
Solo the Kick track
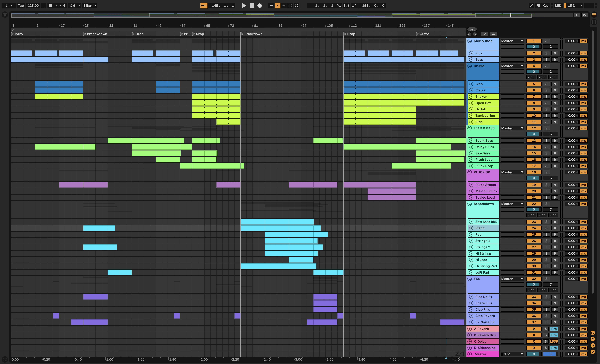tap(546, 53)
